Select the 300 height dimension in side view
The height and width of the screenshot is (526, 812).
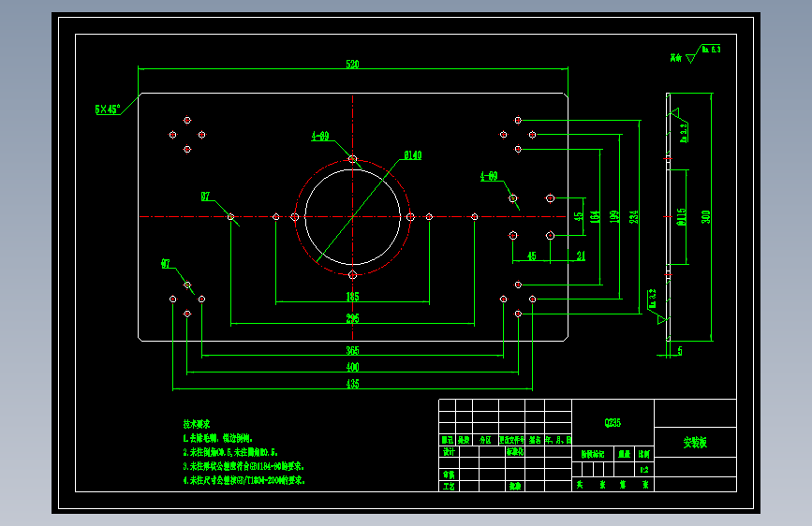click(x=706, y=216)
